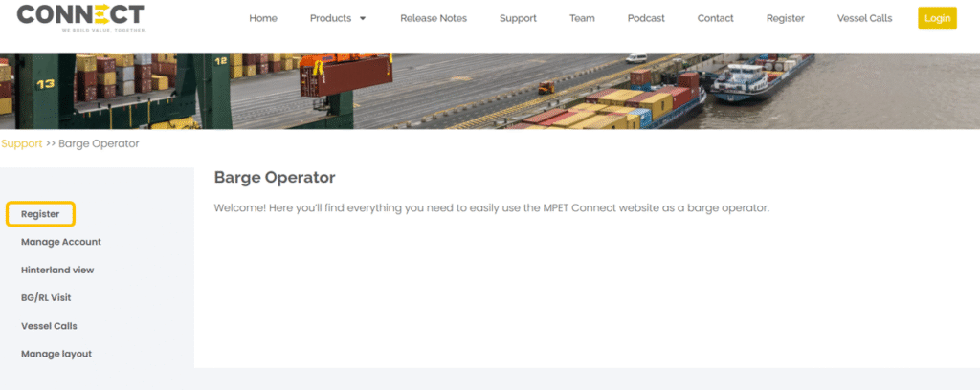Open the Contact page
This screenshot has width=980, height=390.
coord(715,18)
